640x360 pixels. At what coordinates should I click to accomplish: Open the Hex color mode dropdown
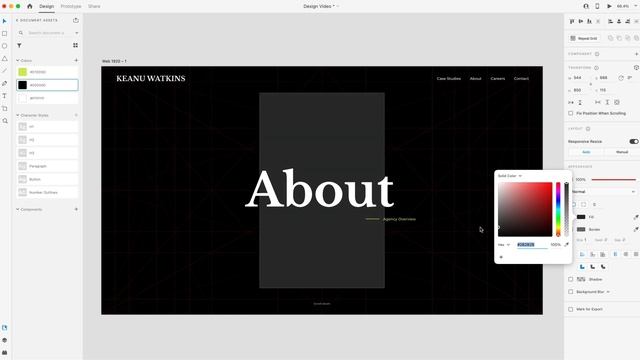[504, 244]
